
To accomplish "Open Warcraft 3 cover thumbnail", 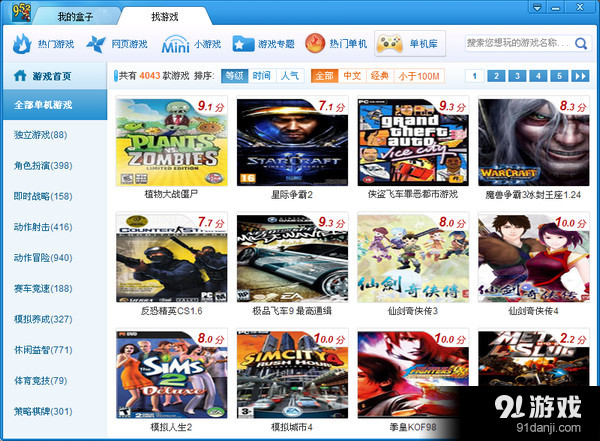I will [534, 142].
